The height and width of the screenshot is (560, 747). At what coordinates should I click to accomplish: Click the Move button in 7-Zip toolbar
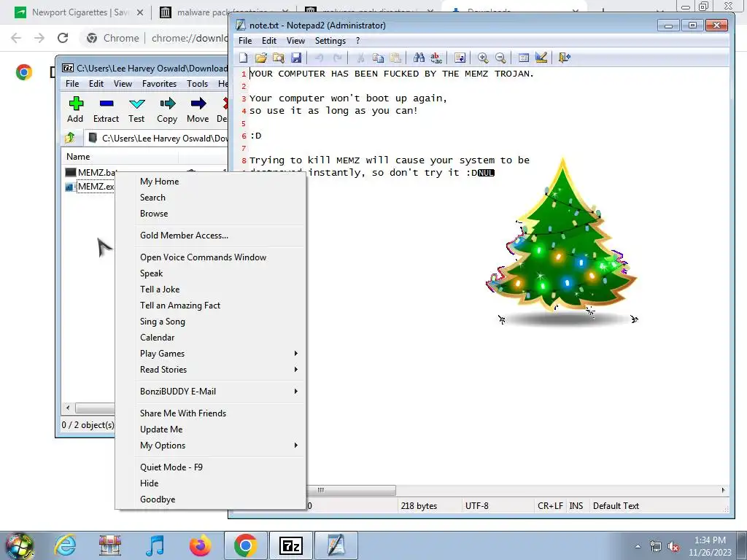click(198, 110)
